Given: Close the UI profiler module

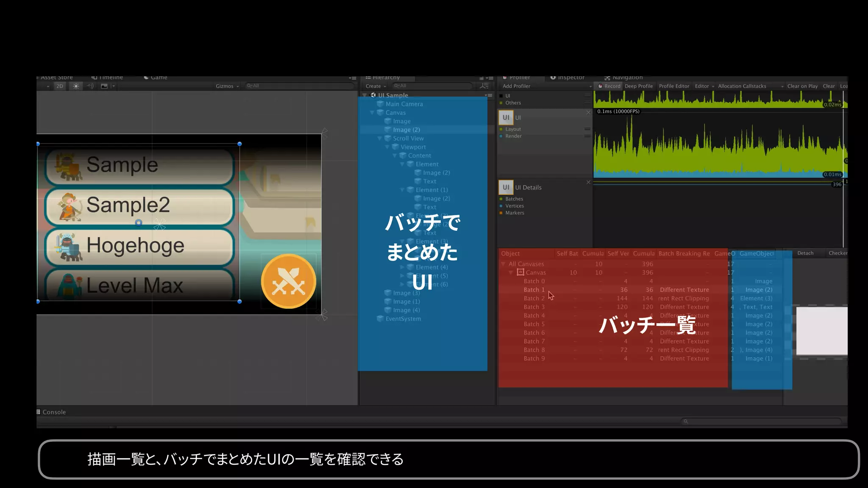Looking at the screenshot, I should pyautogui.click(x=588, y=112).
